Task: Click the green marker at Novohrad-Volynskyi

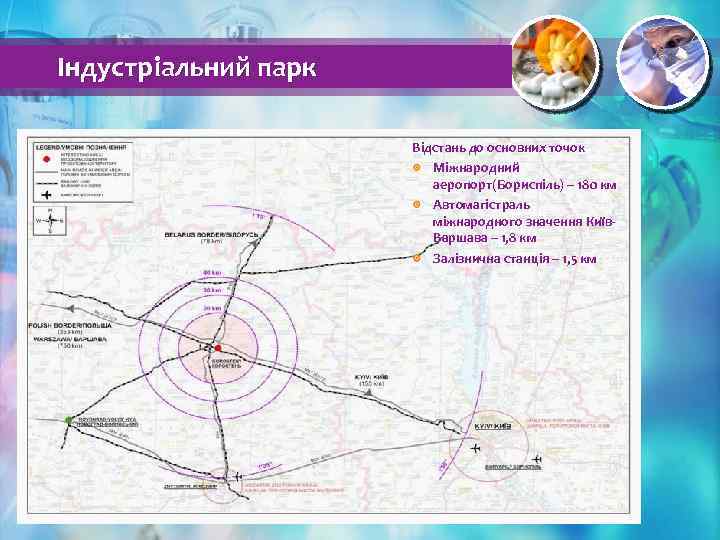Action: [69, 420]
